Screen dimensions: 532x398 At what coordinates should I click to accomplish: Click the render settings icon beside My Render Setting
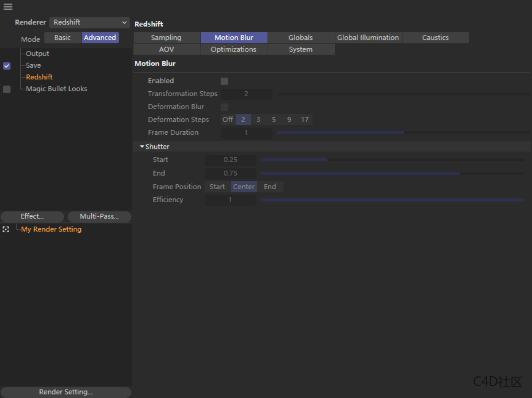pos(6,229)
